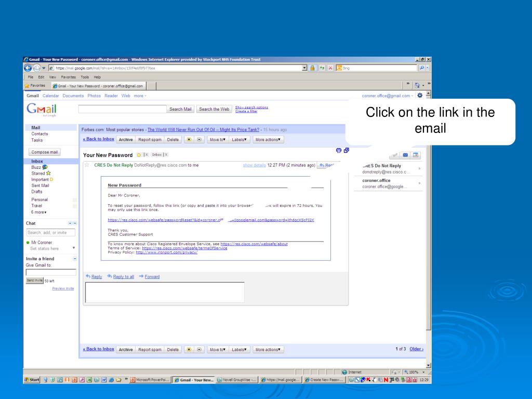Click the Search the Web button
Viewport: 532px width, 399px height.
tap(214, 109)
